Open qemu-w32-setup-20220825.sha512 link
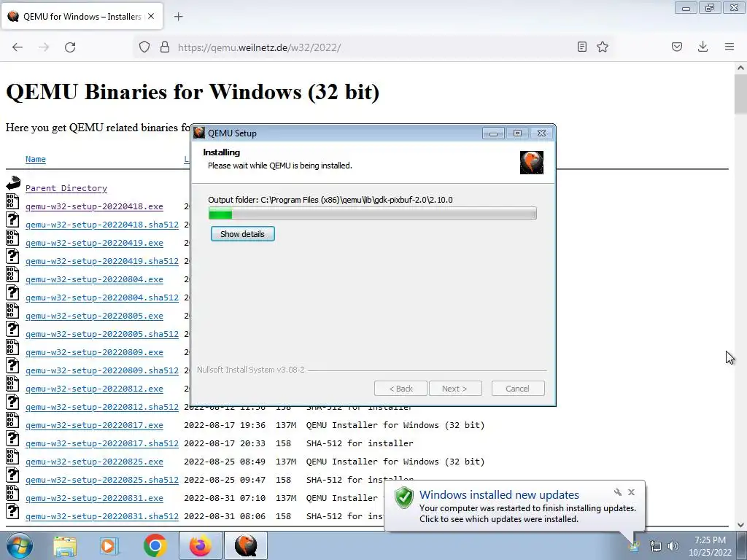Image resolution: width=747 pixels, height=560 pixels. 102,480
